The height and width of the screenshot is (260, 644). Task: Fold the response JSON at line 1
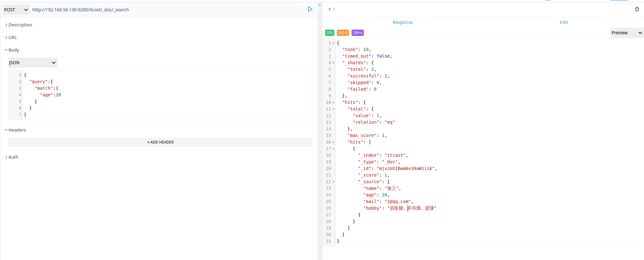click(x=333, y=43)
